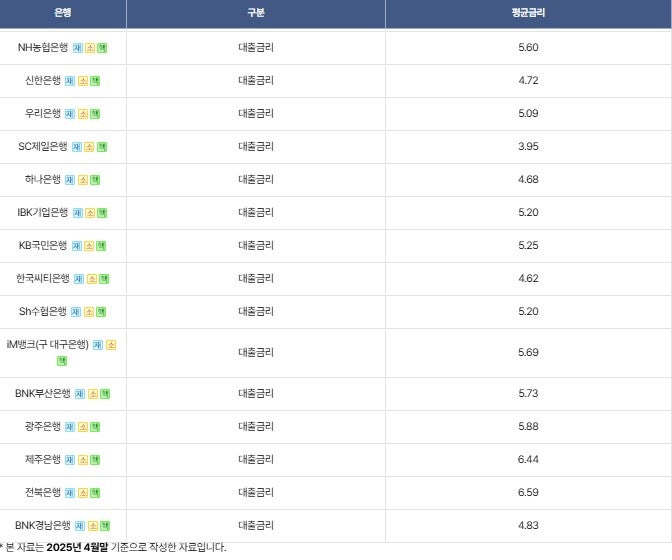Click the 2025년 4월말 footnote text
The height and width of the screenshot is (560, 672).
[77, 547]
